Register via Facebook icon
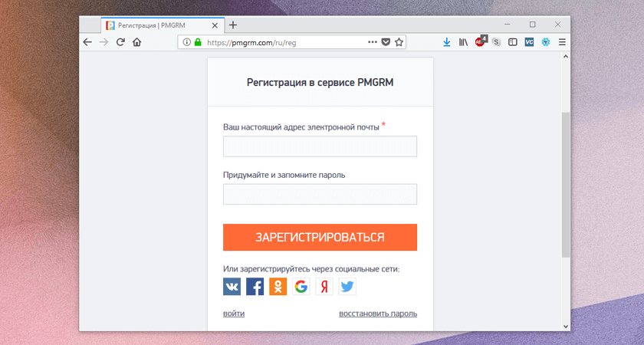644x345 pixels. [x=255, y=287]
